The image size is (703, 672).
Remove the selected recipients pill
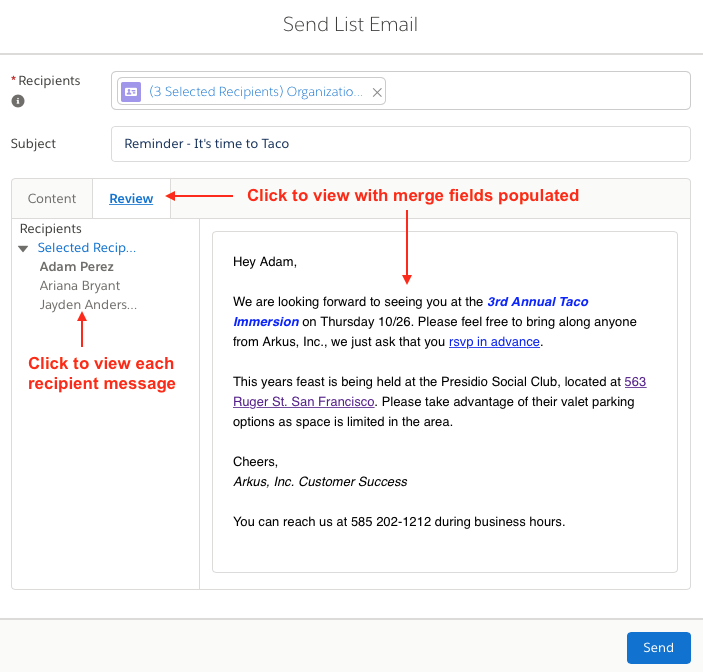point(377,92)
